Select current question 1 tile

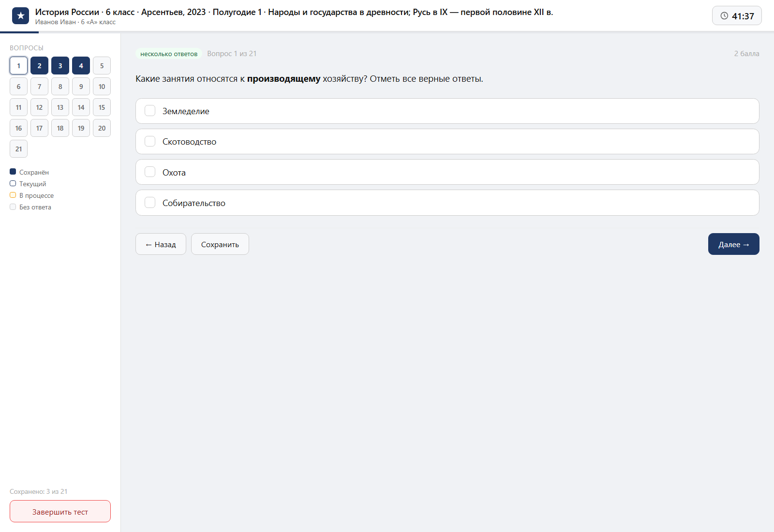[x=18, y=66]
